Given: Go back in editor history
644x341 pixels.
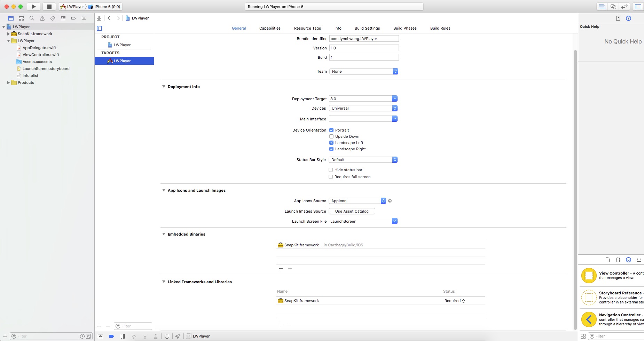Looking at the screenshot, I should click(109, 18).
